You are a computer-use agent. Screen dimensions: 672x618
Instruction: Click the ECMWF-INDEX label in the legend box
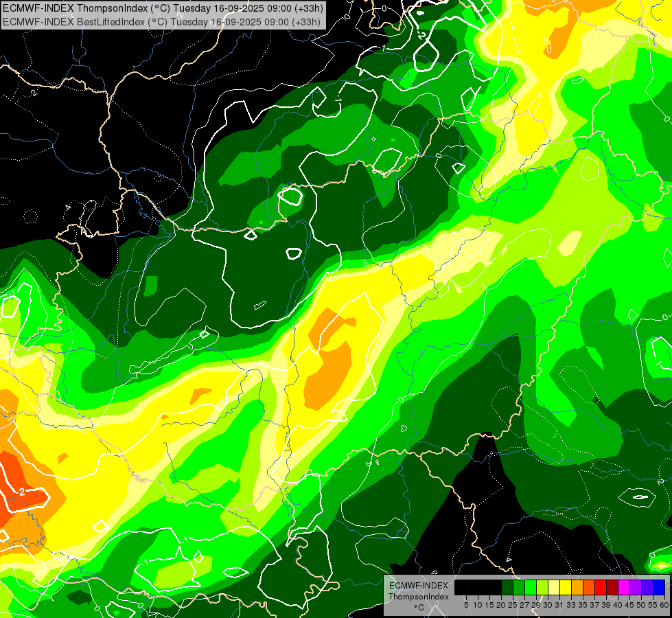coord(419,586)
